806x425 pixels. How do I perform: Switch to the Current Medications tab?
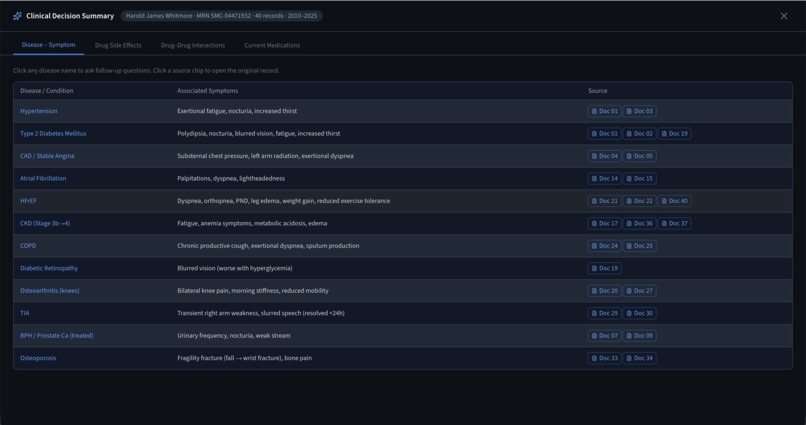[x=272, y=45]
